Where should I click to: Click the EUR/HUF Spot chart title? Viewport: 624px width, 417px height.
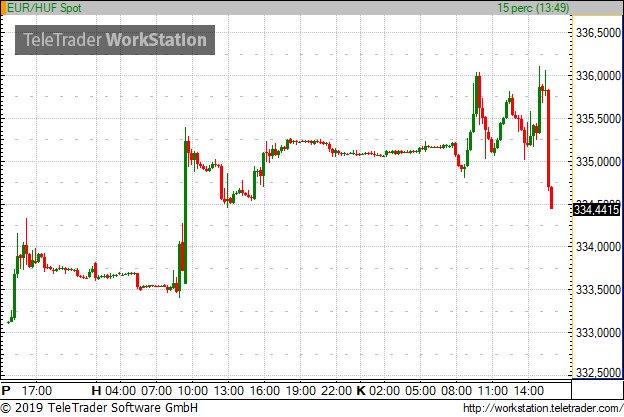click(x=44, y=8)
